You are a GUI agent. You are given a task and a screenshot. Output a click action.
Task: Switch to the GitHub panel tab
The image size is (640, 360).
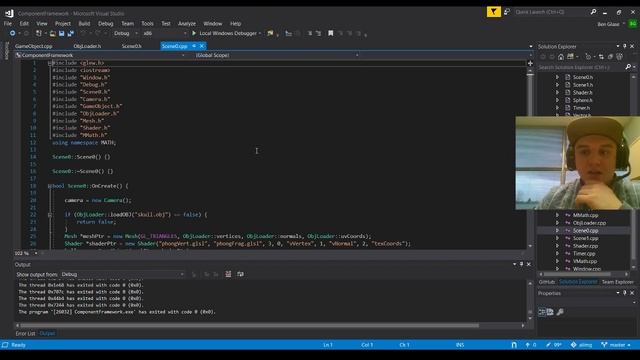pyautogui.click(x=547, y=282)
